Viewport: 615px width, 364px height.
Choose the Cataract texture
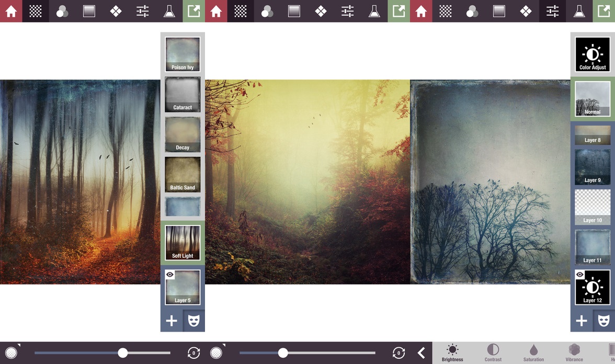pos(183,94)
